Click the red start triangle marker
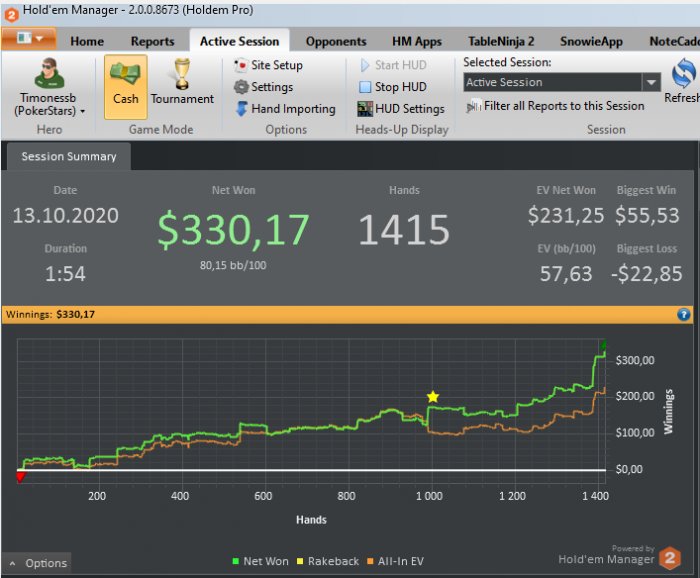Screen dimensions: 700x578 [21, 477]
